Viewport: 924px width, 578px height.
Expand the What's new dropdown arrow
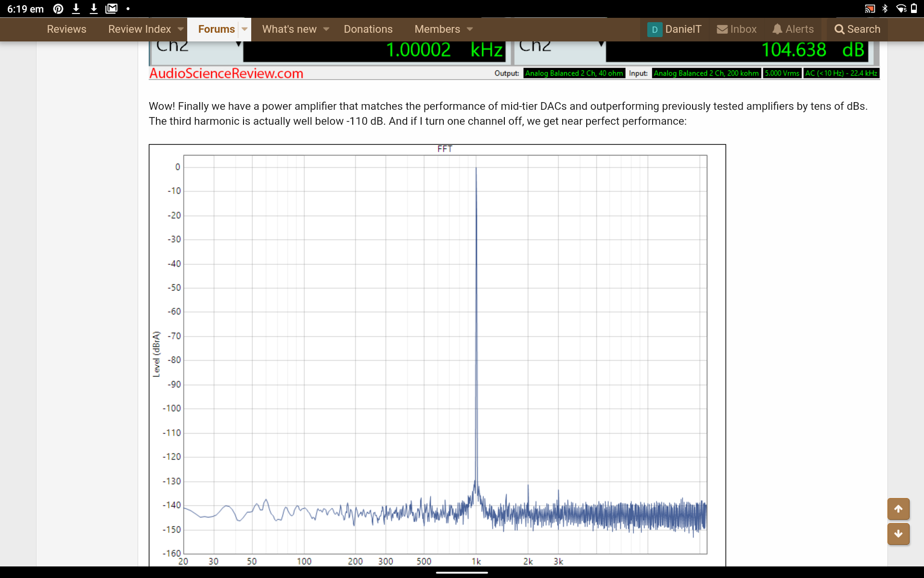pyautogui.click(x=326, y=29)
